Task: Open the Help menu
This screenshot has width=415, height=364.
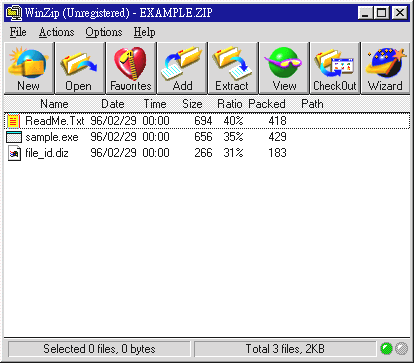Action: 144,32
